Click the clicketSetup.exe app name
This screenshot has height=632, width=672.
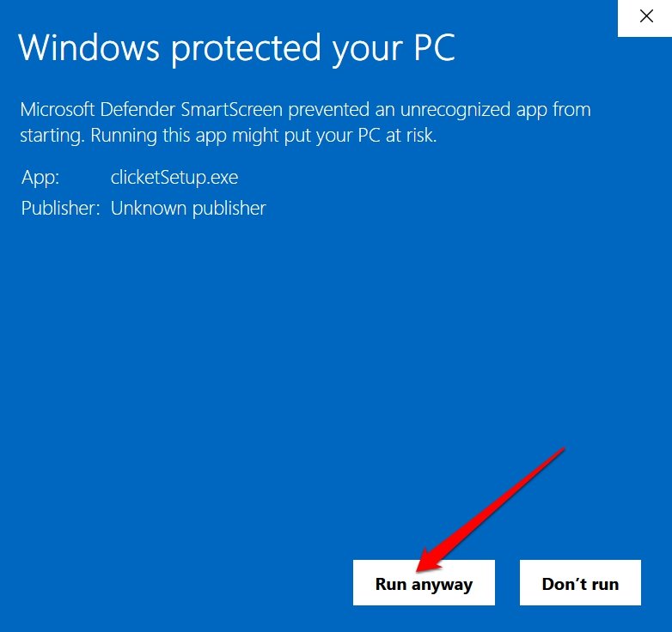point(174,178)
